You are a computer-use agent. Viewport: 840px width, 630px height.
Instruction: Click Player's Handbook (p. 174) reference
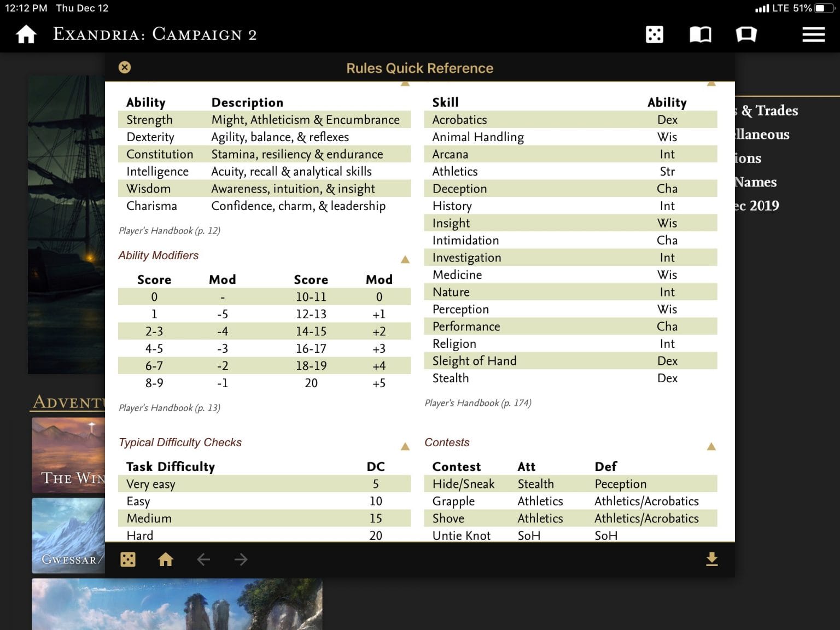[x=478, y=403]
